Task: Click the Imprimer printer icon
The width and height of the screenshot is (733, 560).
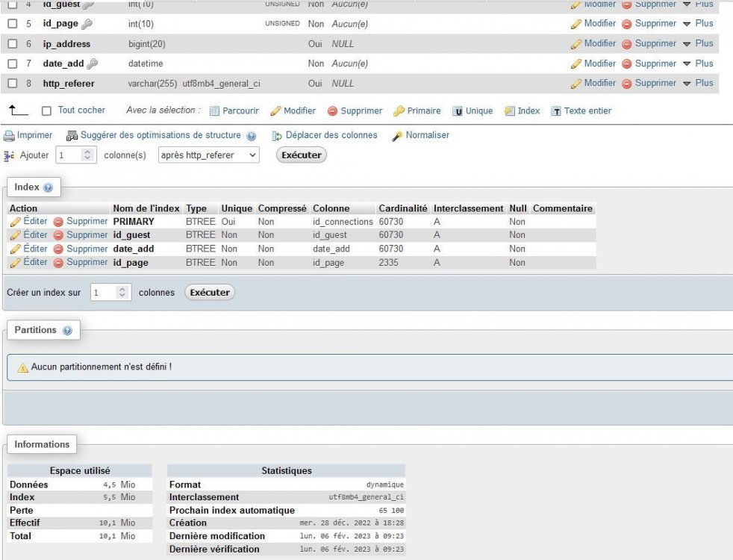Action: 9,136
